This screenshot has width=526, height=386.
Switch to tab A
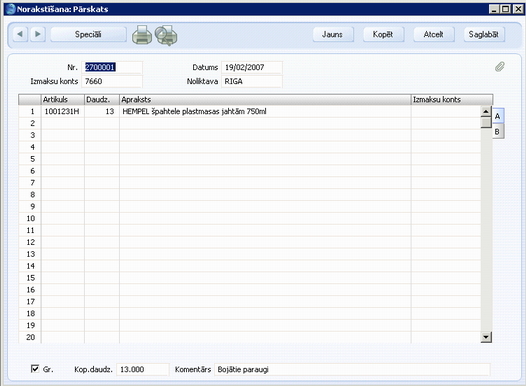pyautogui.click(x=498, y=116)
